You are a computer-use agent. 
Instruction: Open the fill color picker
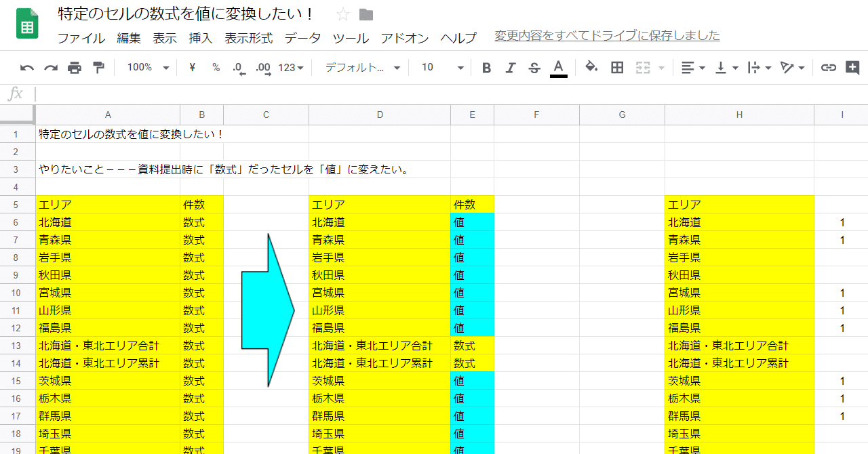pos(591,67)
